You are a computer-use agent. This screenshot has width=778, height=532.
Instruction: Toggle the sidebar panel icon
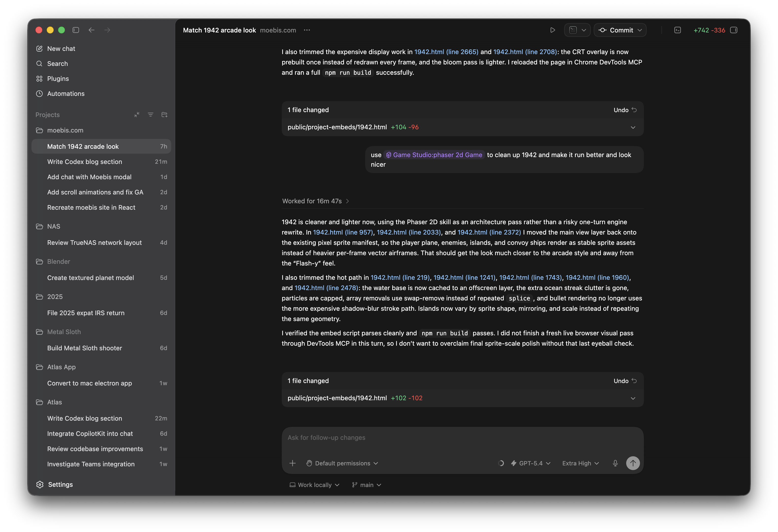(x=76, y=30)
